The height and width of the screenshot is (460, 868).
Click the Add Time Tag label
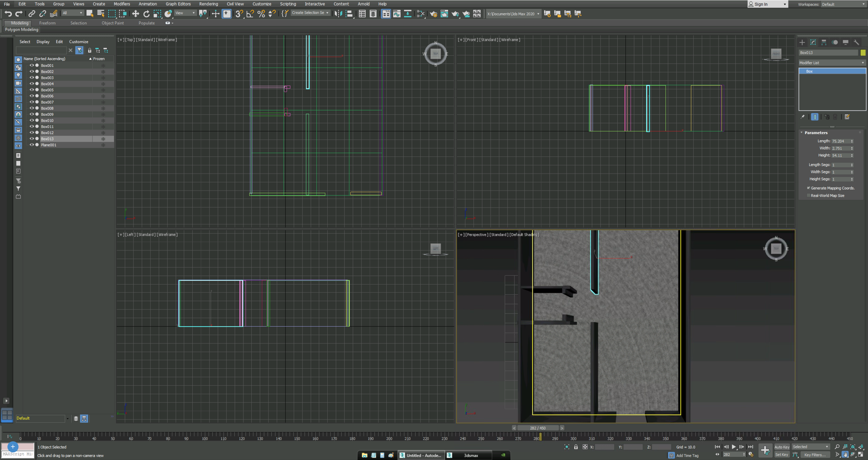tap(687, 455)
